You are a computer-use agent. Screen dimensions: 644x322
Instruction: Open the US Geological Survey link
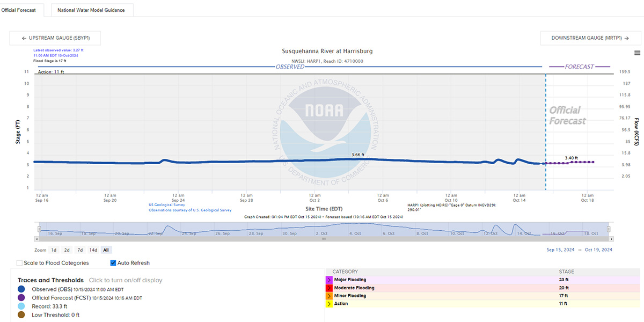click(166, 205)
